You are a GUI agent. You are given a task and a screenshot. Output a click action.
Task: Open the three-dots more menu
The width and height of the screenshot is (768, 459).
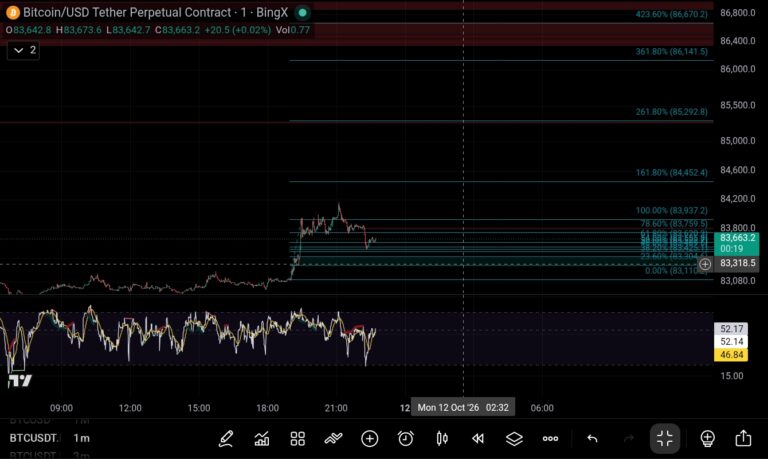click(550, 438)
